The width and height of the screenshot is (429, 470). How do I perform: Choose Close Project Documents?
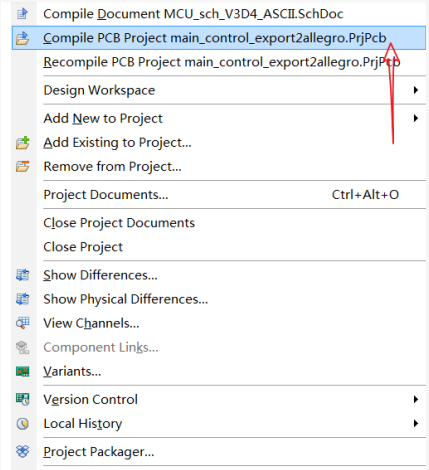(119, 223)
